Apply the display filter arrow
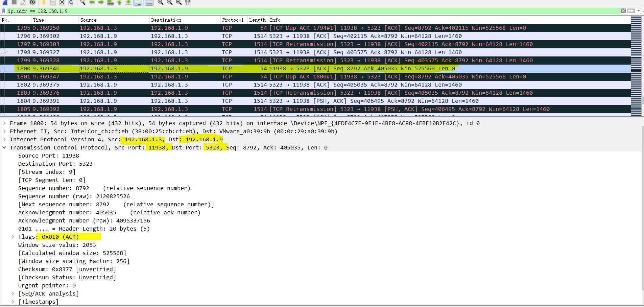 (631, 11)
